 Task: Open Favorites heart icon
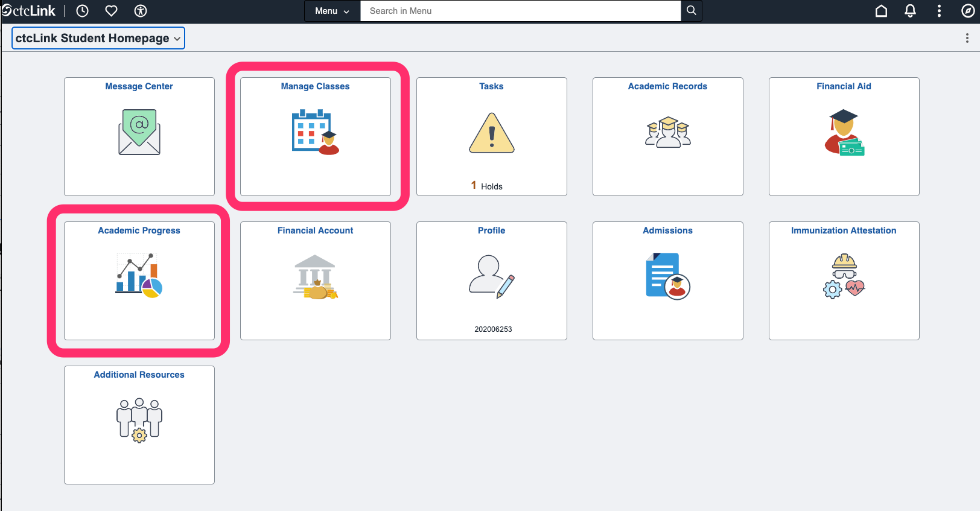pos(112,11)
